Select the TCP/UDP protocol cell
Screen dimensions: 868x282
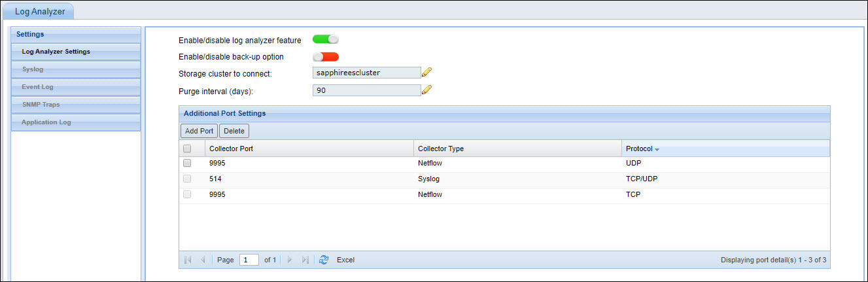(726, 179)
